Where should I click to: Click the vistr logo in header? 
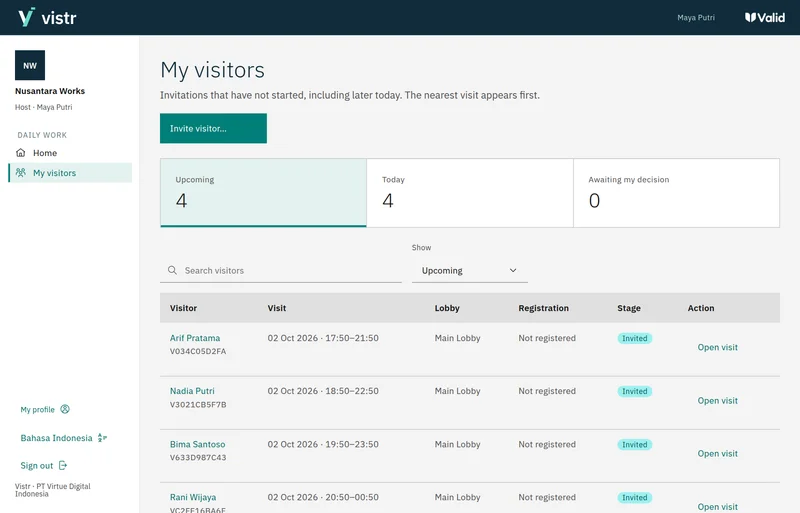coord(47,17)
